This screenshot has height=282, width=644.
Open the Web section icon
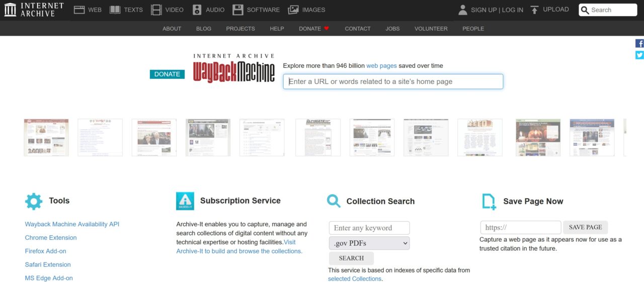[x=79, y=10]
